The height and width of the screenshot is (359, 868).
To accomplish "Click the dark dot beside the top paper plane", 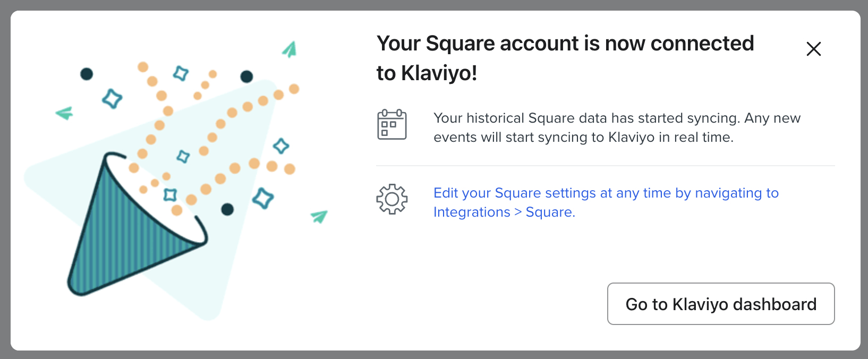I will pos(246,76).
